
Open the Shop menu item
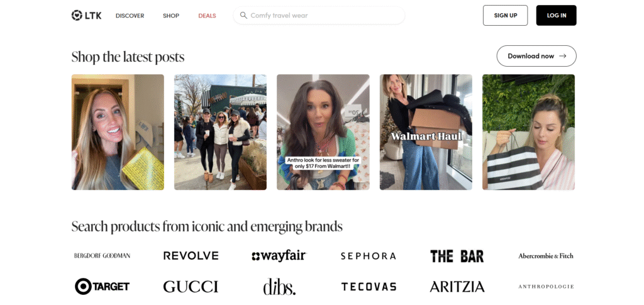tap(171, 16)
